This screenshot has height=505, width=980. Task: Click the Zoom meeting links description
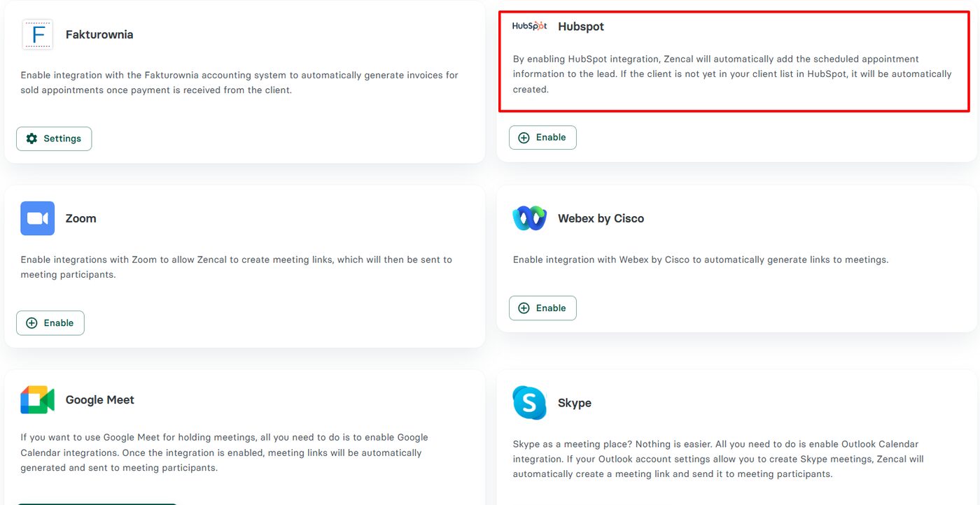(237, 266)
